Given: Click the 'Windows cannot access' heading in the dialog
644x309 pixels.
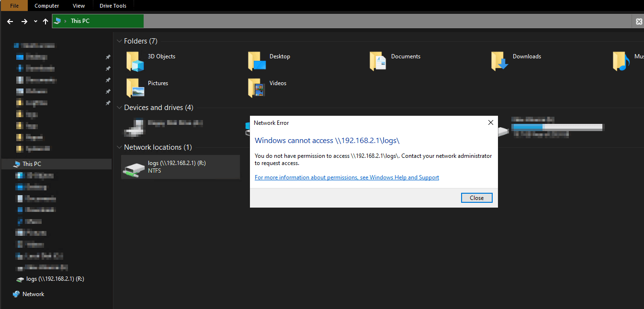Looking at the screenshot, I should tap(327, 141).
